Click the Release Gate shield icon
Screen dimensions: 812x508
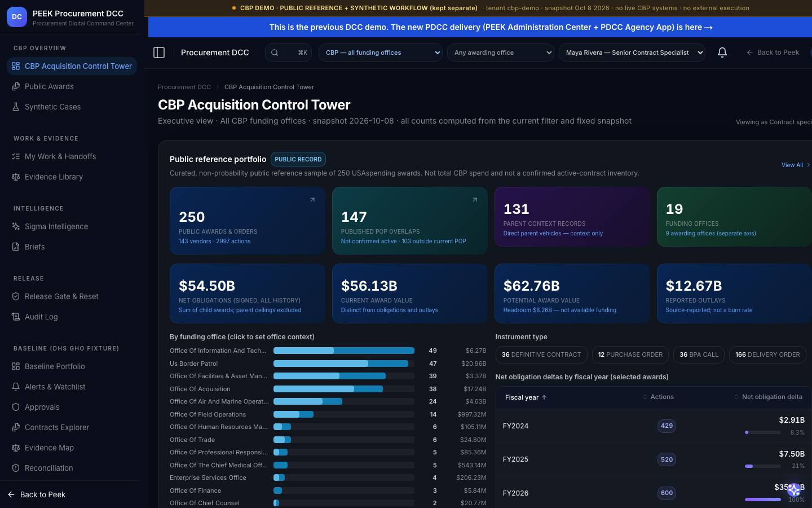point(16,296)
